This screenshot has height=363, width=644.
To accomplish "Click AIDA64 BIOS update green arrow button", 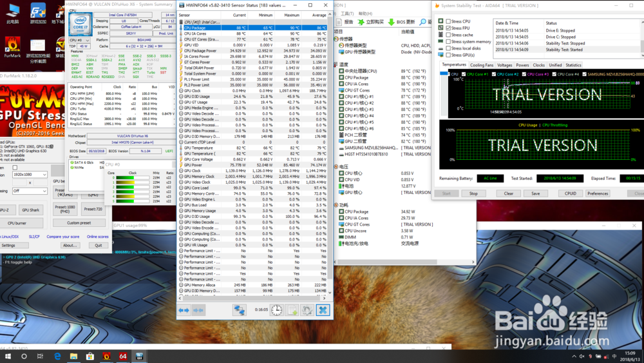I will pyautogui.click(x=402, y=21).
